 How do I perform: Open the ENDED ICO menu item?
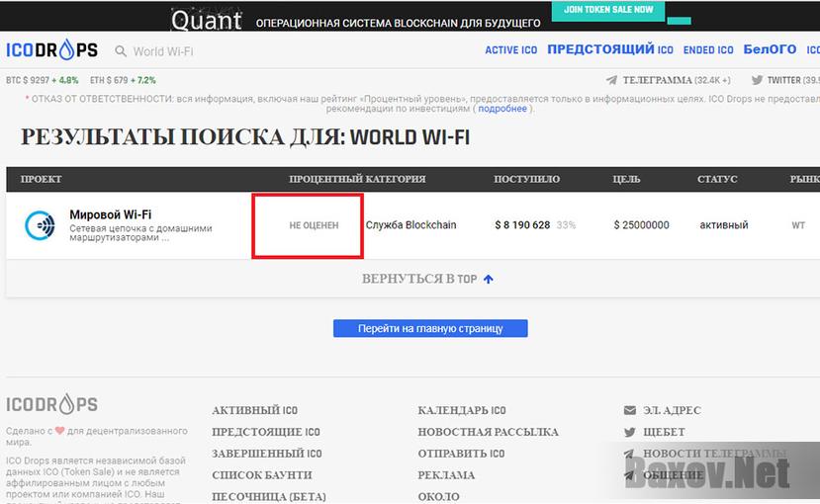pyautogui.click(x=708, y=50)
